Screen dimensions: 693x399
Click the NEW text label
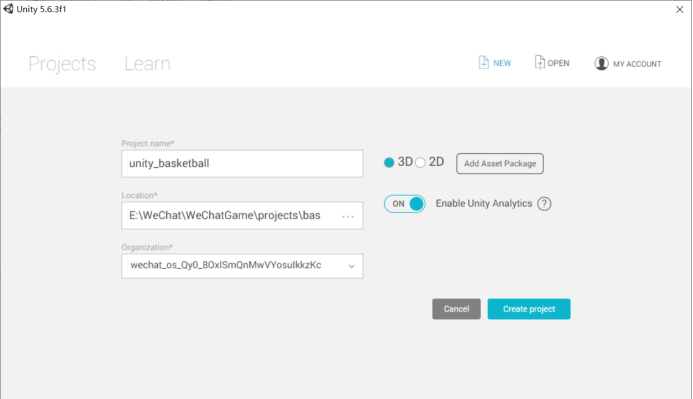(502, 64)
